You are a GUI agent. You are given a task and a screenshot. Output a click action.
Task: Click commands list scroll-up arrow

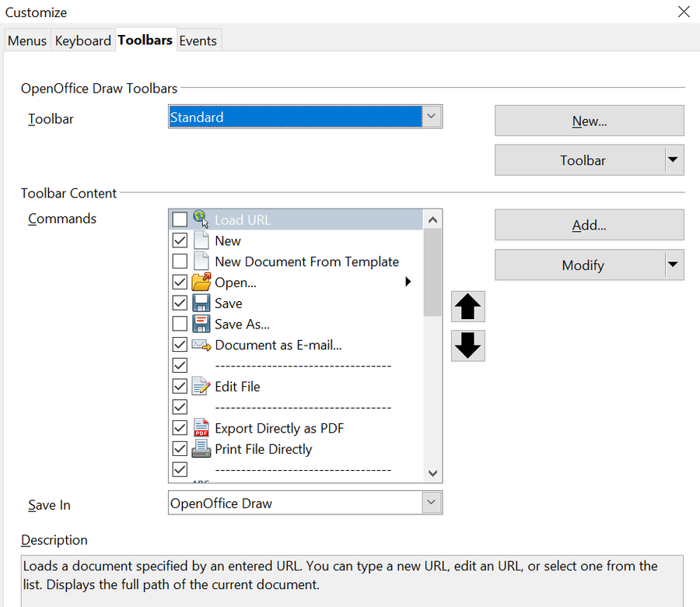pyautogui.click(x=432, y=219)
